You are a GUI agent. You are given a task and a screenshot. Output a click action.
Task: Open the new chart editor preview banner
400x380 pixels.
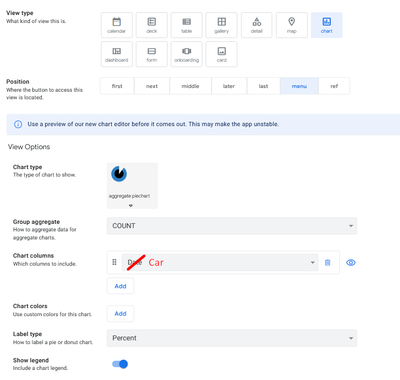pos(203,124)
